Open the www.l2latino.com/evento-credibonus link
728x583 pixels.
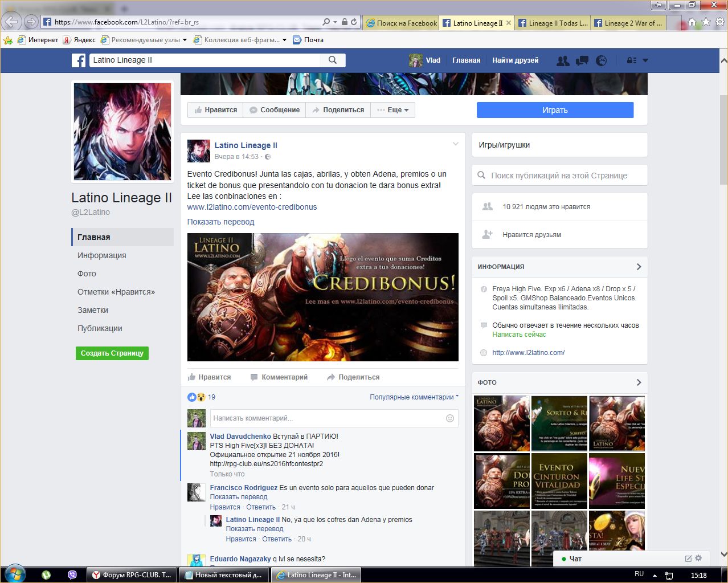252,207
